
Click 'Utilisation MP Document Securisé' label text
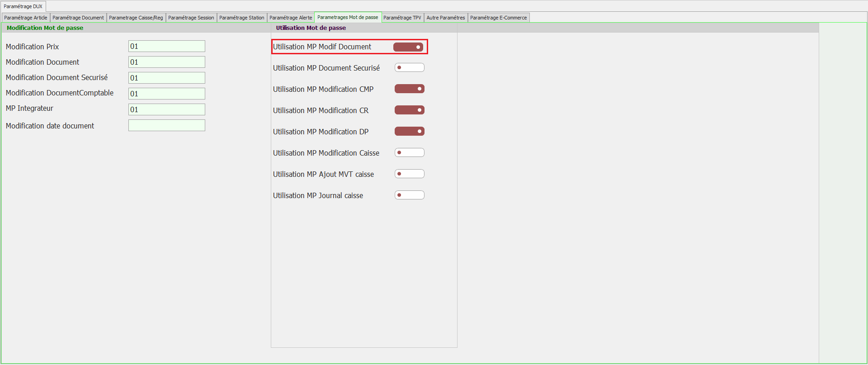point(326,68)
